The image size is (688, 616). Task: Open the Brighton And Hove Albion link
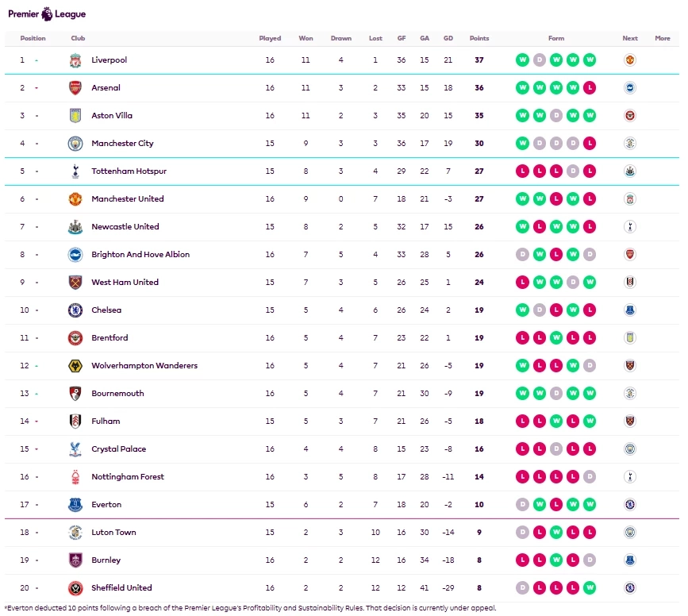tap(140, 255)
